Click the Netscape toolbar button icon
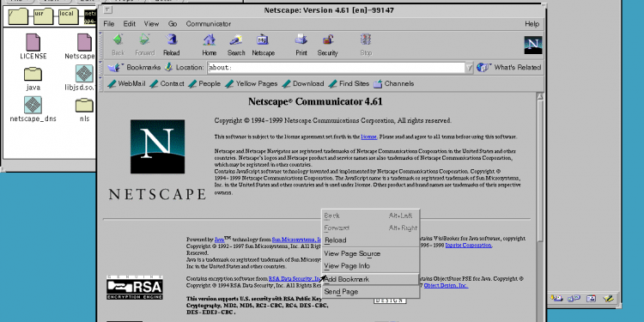Image resolution: width=644 pixels, height=322 pixels. [x=263, y=39]
